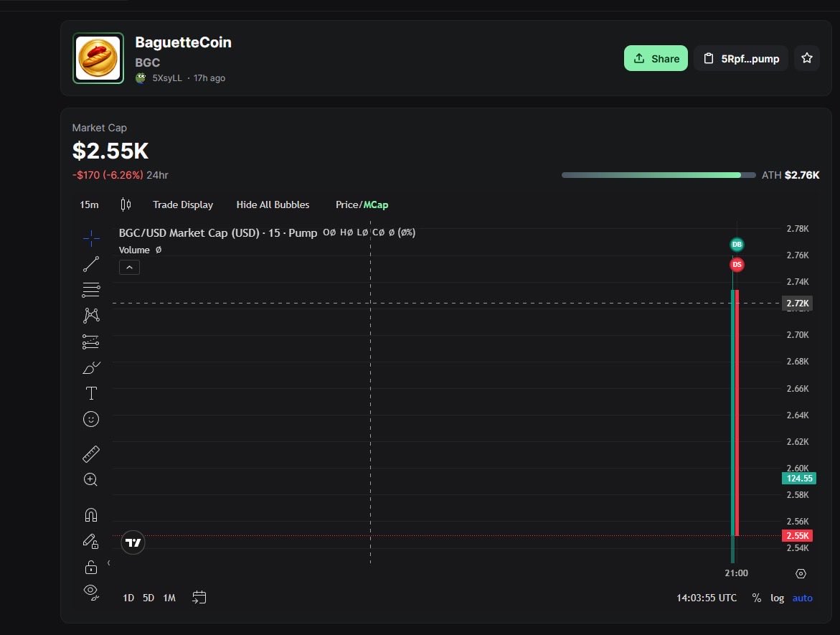The image size is (840, 635).
Task: Open the emoji icons tool
Action: point(91,419)
